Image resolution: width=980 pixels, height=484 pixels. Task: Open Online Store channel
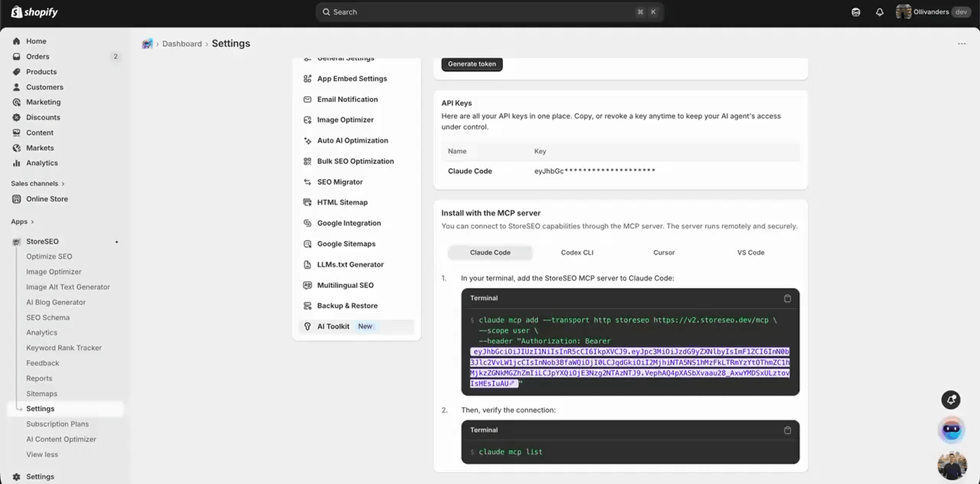pos(47,199)
